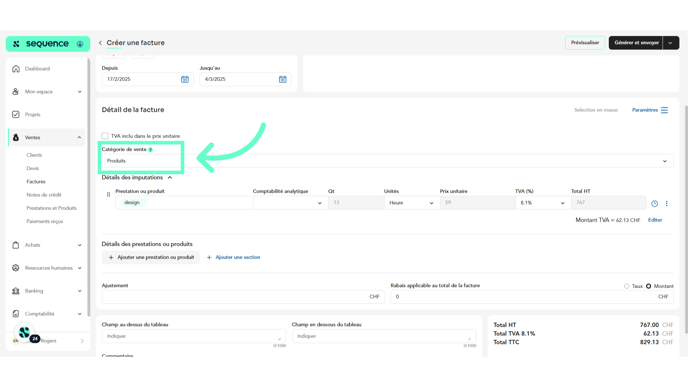Click the Ajustement input field
The image size is (688, 387).
243,297
